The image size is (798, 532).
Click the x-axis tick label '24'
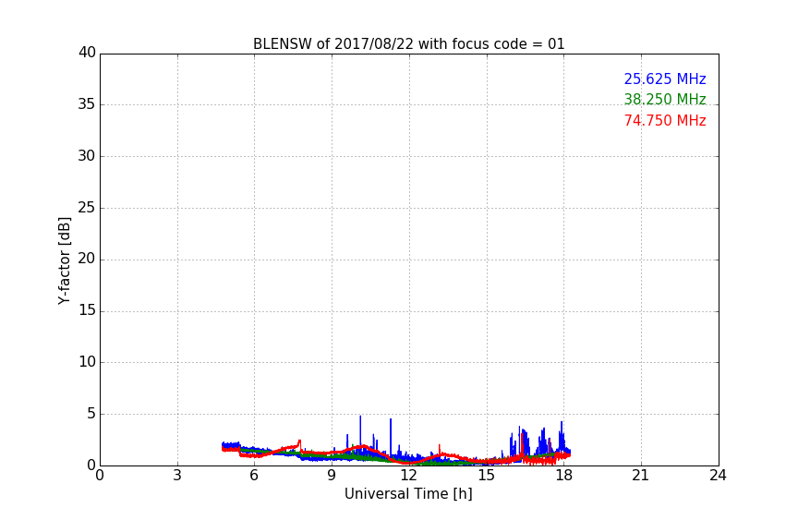[x=718, y=476]
